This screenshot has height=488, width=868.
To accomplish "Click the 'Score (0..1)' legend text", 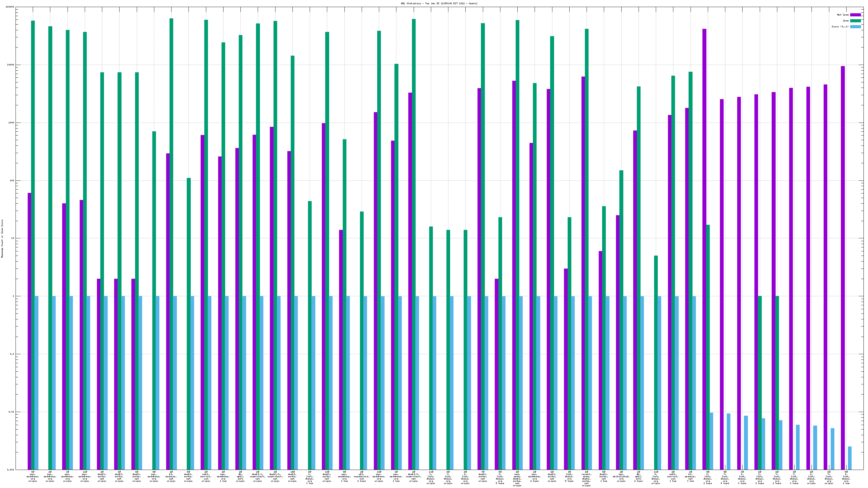I will point(840,27).
